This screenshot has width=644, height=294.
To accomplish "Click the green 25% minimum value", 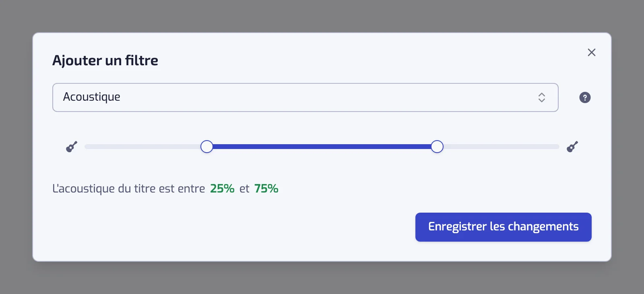I will 222,188.
